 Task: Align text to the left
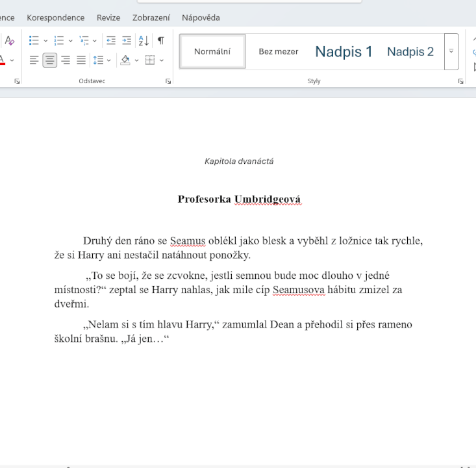coord(34,60)
